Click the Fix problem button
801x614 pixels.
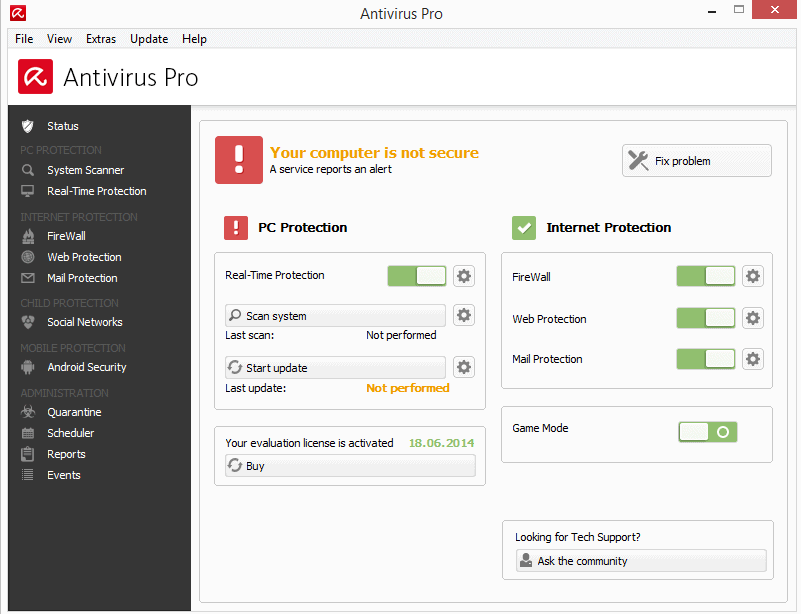click(x=697, y=161)
